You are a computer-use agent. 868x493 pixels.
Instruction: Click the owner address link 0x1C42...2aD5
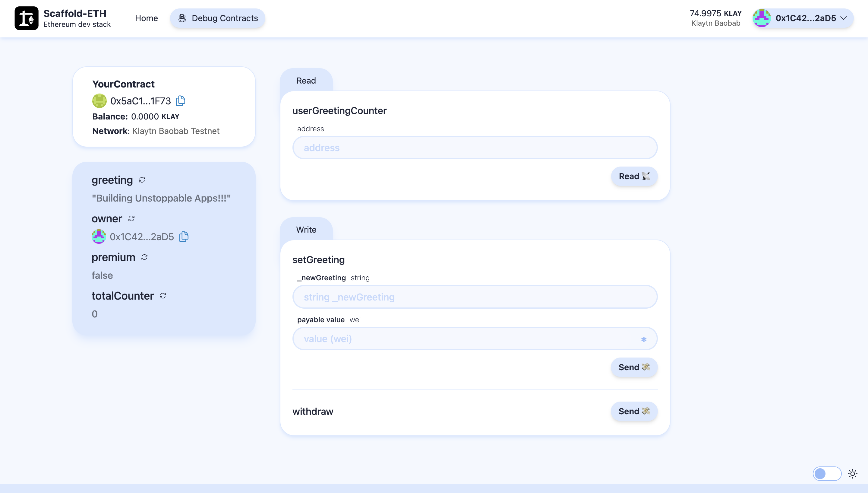[141, 237]
